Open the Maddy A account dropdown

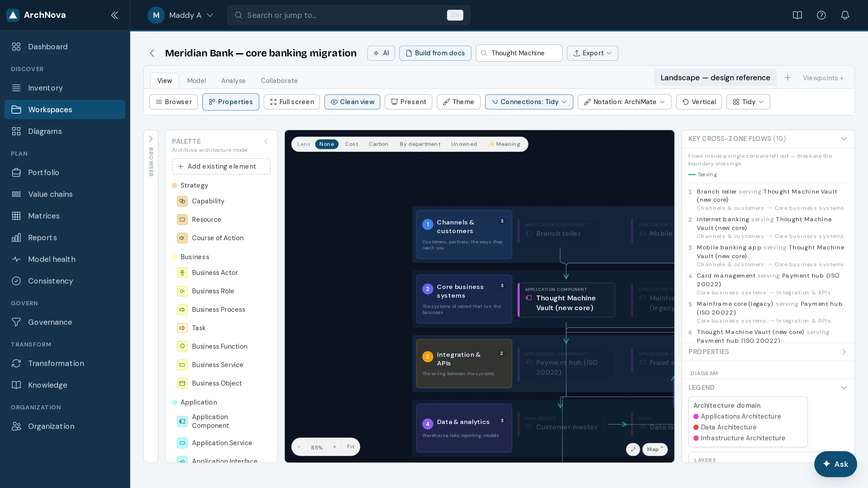[181, 15]
